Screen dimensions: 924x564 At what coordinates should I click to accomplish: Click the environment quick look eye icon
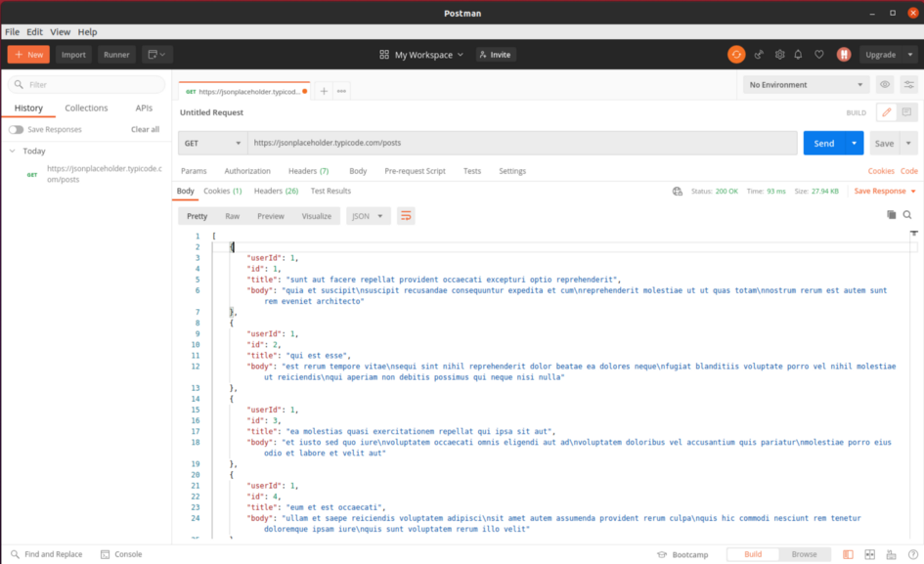pyautogui.click(x=885, y=84)
